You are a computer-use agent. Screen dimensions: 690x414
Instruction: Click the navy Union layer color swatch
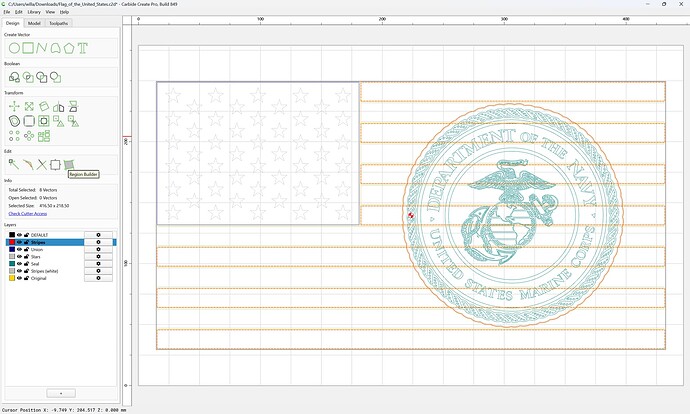coord(12,249)
